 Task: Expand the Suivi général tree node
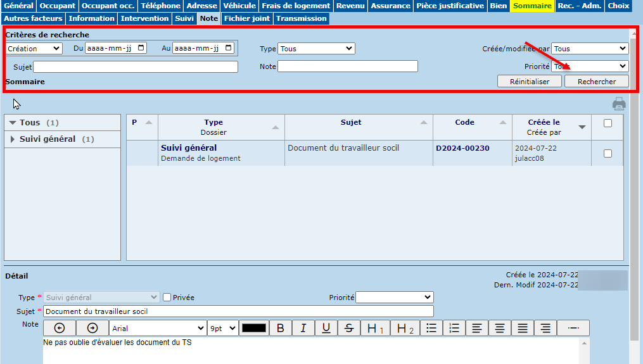click(13, 139)
